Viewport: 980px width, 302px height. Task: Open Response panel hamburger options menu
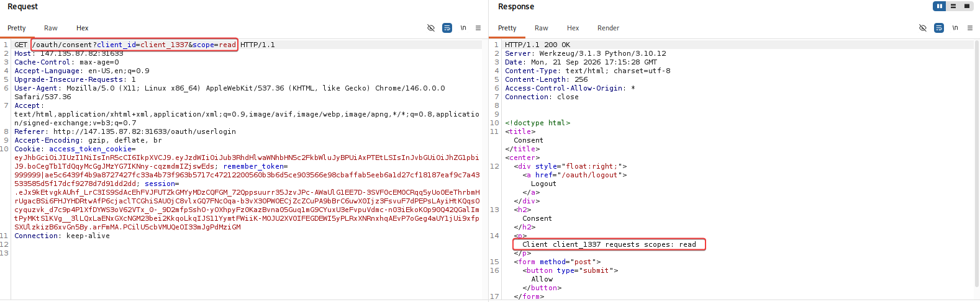[x=970, y=28]
